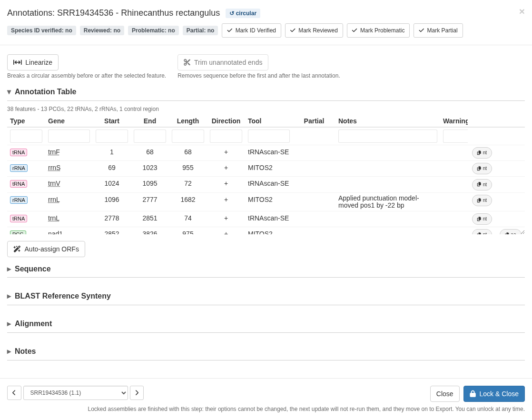Viewport: 532px width, 420px height.
Task: Copy nt sequence for rrnS row
Action: point(482,169)
